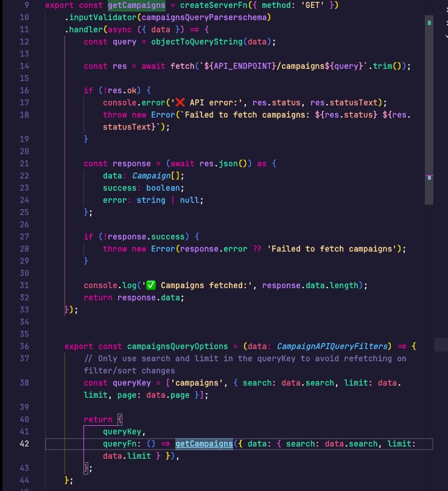448x491 pixels.
Task: Click the boolean type on line 23
Action: click(163, 188)
